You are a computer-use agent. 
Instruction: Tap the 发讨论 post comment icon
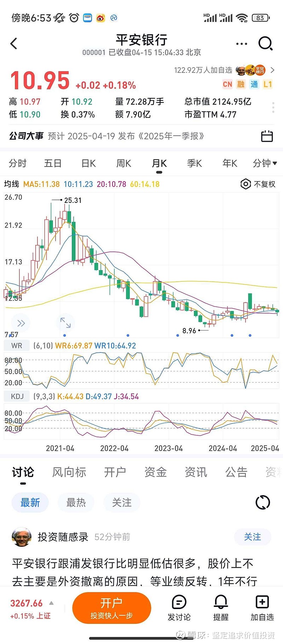coord(179,602)
